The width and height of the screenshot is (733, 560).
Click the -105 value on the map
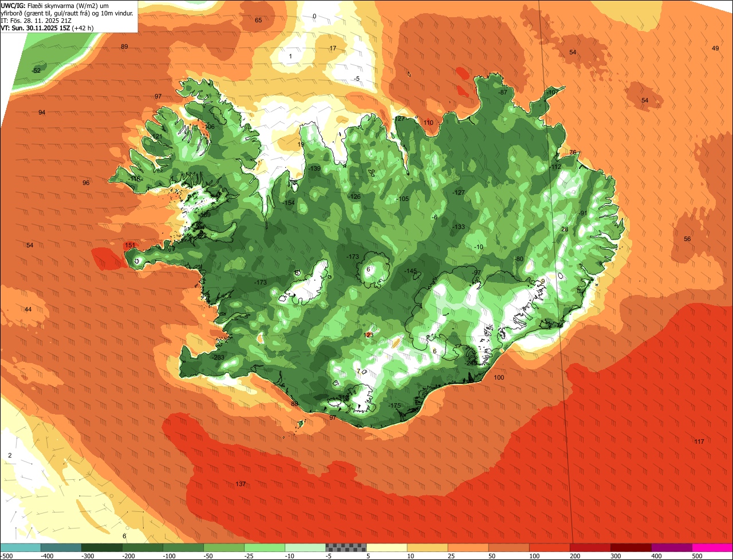point(403,199)
